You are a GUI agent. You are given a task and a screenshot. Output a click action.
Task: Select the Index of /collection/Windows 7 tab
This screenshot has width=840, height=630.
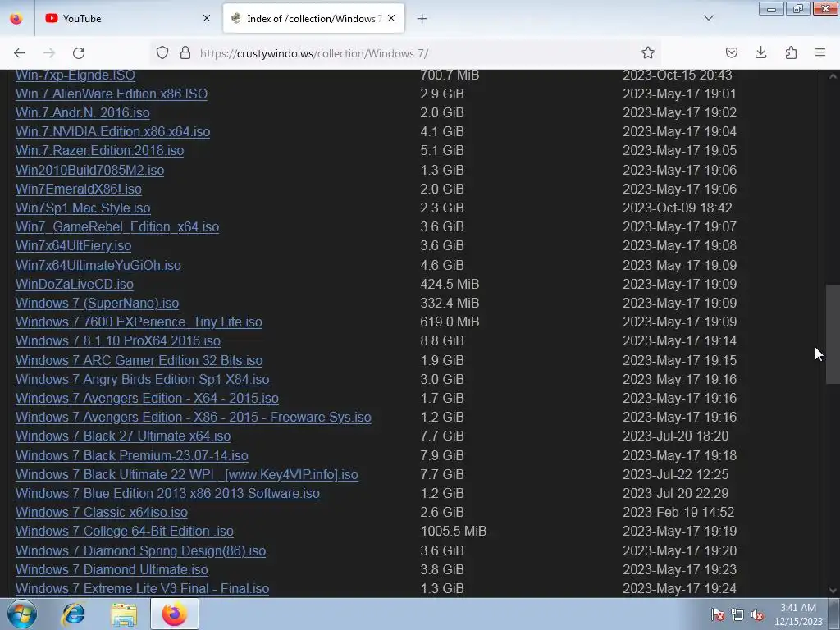click(x=313, y=19)
